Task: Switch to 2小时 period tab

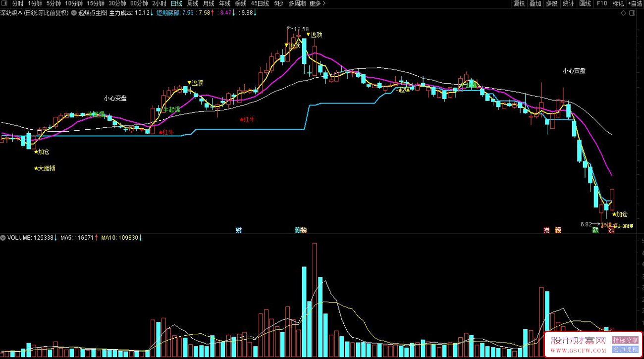Action: (x=160, y=3)
